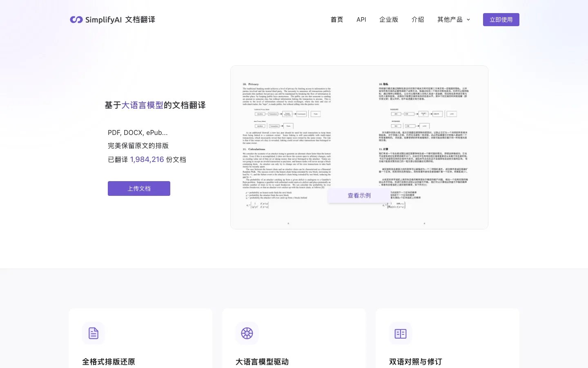Open the 介绍 nav item

pyautogui.click(x=418, y=20)
